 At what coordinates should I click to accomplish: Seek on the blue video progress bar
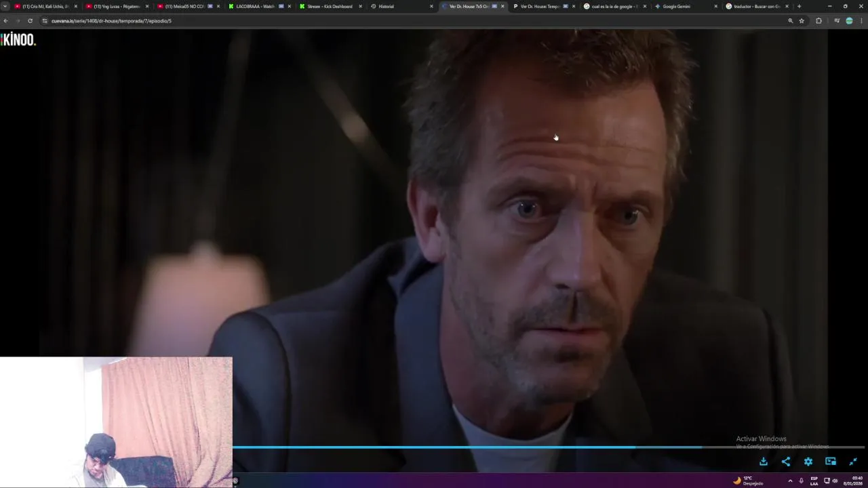[x=548, y=447]
